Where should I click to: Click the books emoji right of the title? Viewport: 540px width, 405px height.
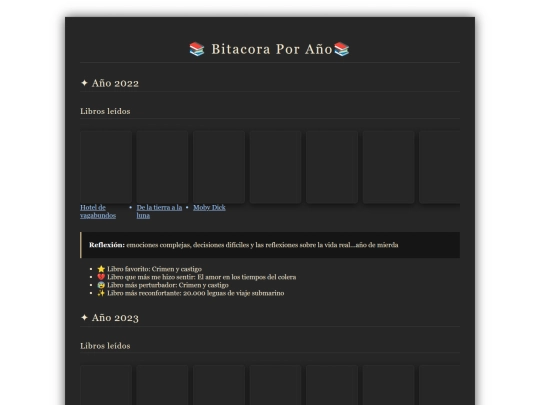point(342,49)
